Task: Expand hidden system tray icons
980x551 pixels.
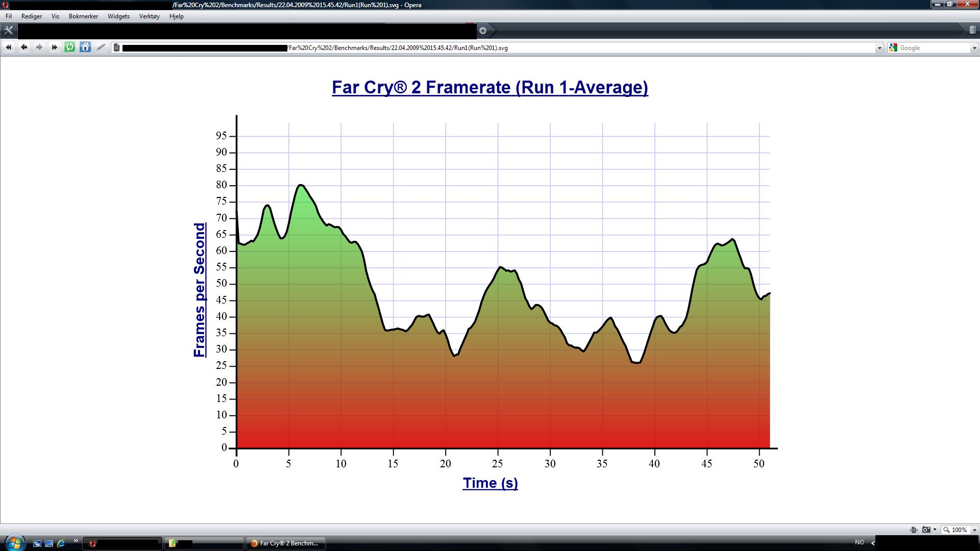Action: pos(873,543)
